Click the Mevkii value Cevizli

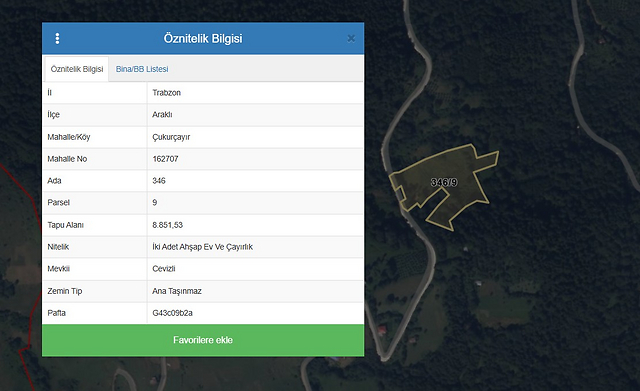(x=164, y=269)
